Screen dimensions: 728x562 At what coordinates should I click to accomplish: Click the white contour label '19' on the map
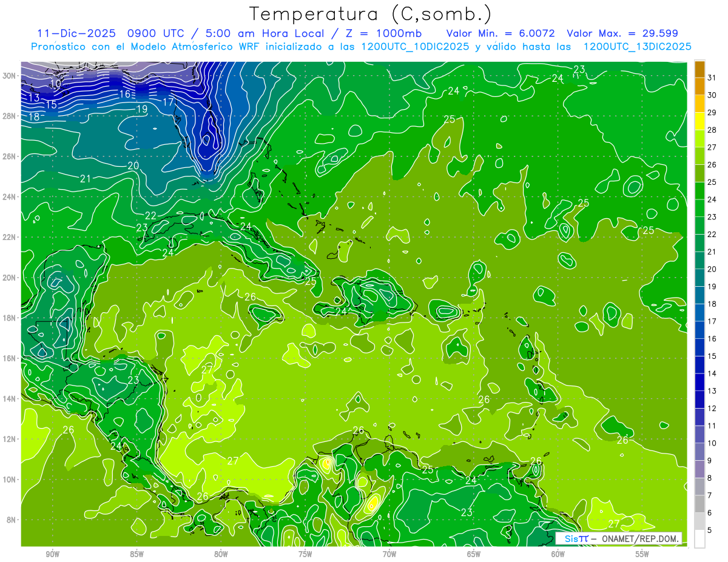(x=142, y=110)
